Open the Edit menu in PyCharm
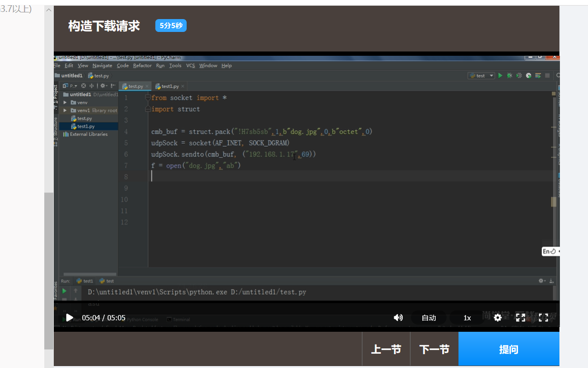588x368 pixels. [69, 66]
